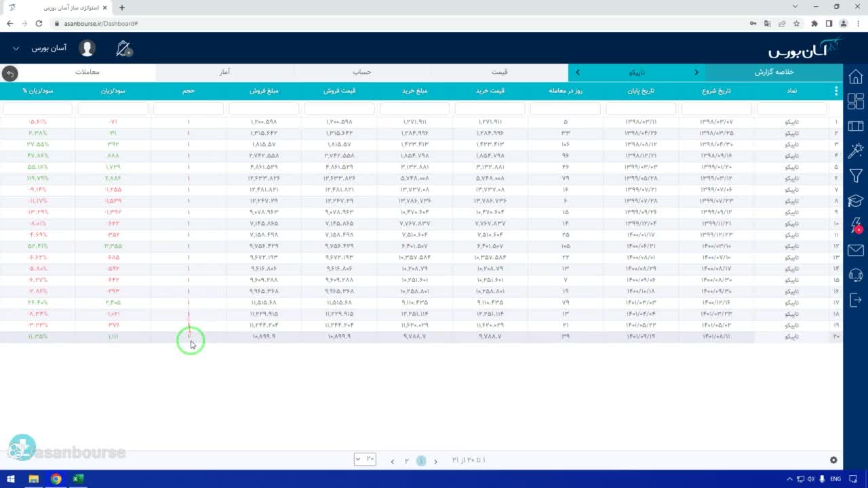This screenshot has width=868, height=488.
Task: Click the تاریخ شروع filter input field
Action: 716,108
